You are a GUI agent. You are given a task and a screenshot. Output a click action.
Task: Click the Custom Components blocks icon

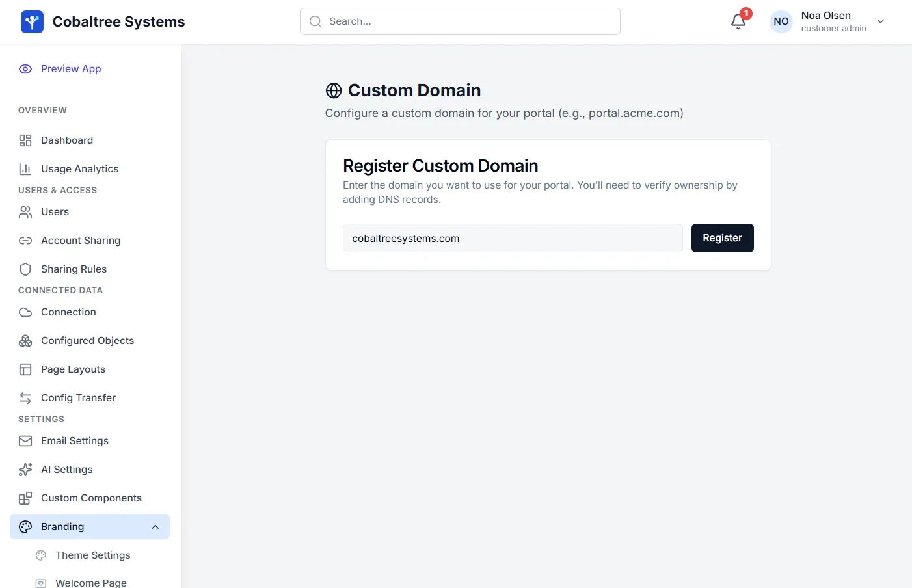(25, 498)
